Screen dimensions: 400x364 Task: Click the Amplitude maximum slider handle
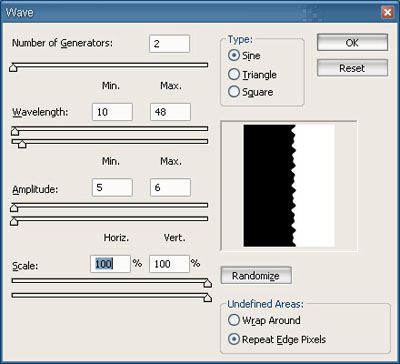14,221
